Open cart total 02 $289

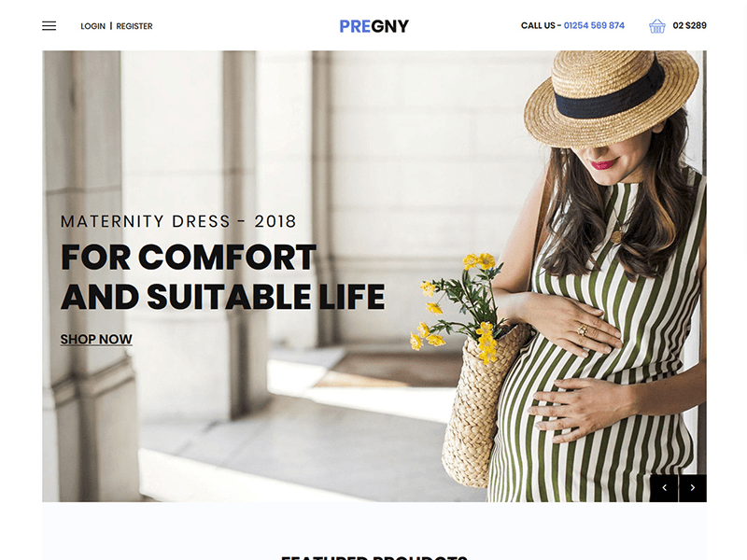click(x=689, y=26)
